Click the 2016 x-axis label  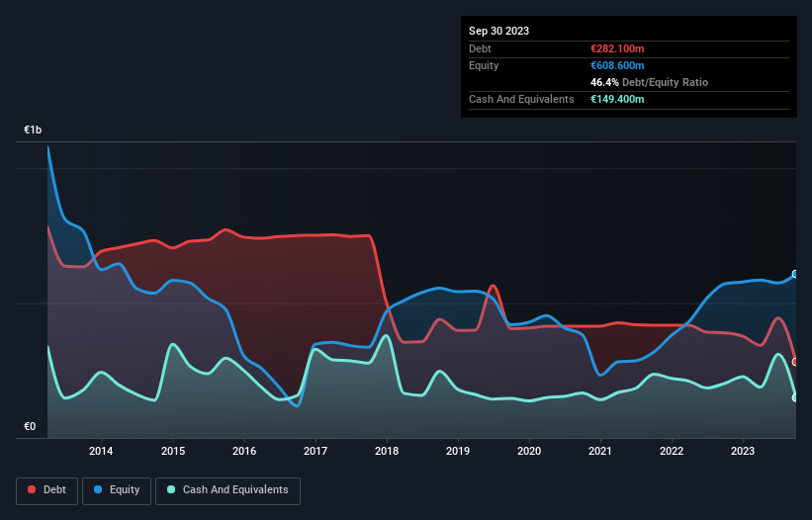coord(244,451)
